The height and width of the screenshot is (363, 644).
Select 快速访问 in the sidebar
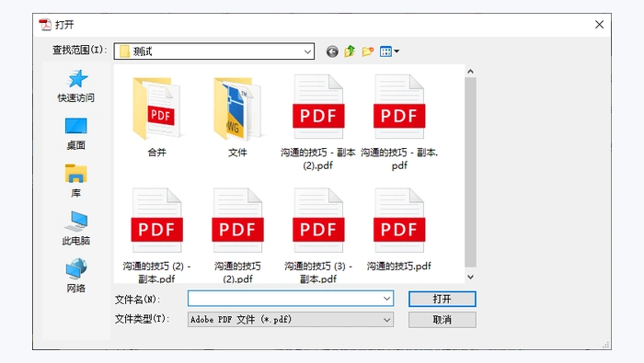click(76, 86)
